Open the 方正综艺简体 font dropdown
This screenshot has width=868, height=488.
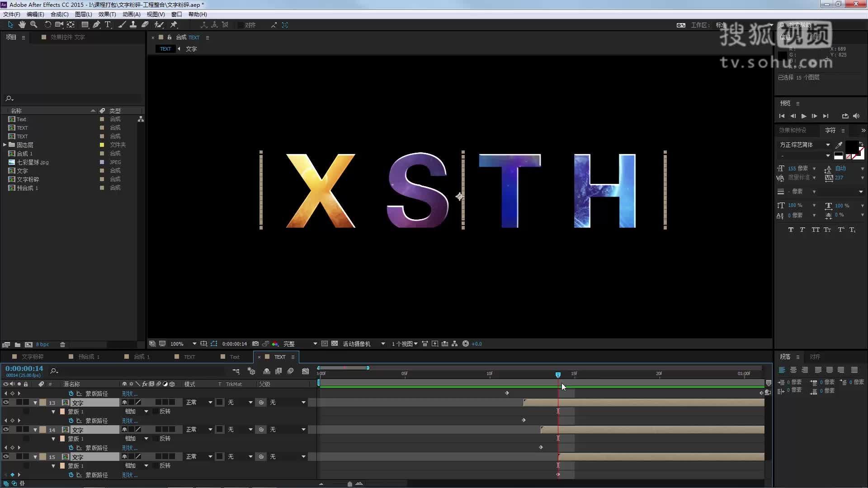click(x=828, y=145)
